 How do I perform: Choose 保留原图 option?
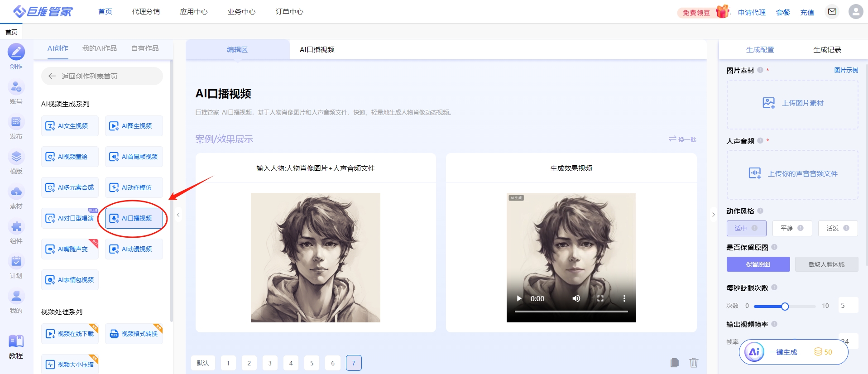758,264
